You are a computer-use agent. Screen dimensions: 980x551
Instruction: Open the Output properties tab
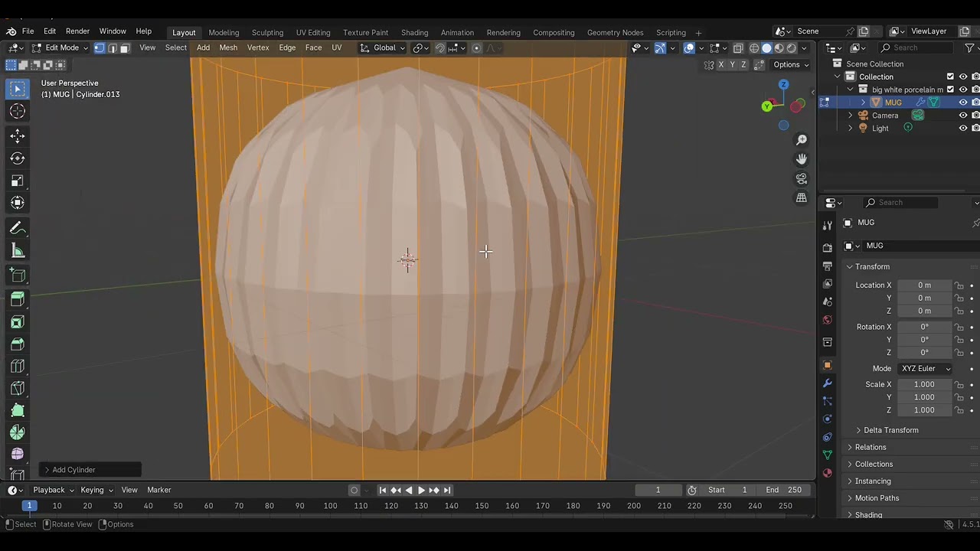827,266
